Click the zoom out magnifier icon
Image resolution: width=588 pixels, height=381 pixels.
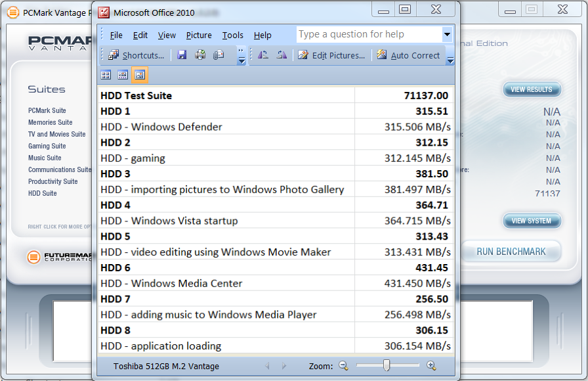[x=343, y=366]
